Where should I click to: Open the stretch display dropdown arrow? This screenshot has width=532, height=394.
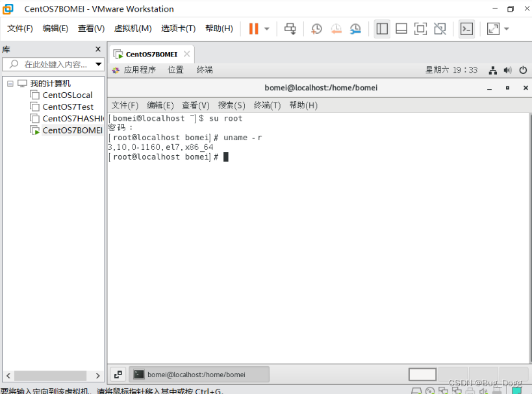pos(507,29)
